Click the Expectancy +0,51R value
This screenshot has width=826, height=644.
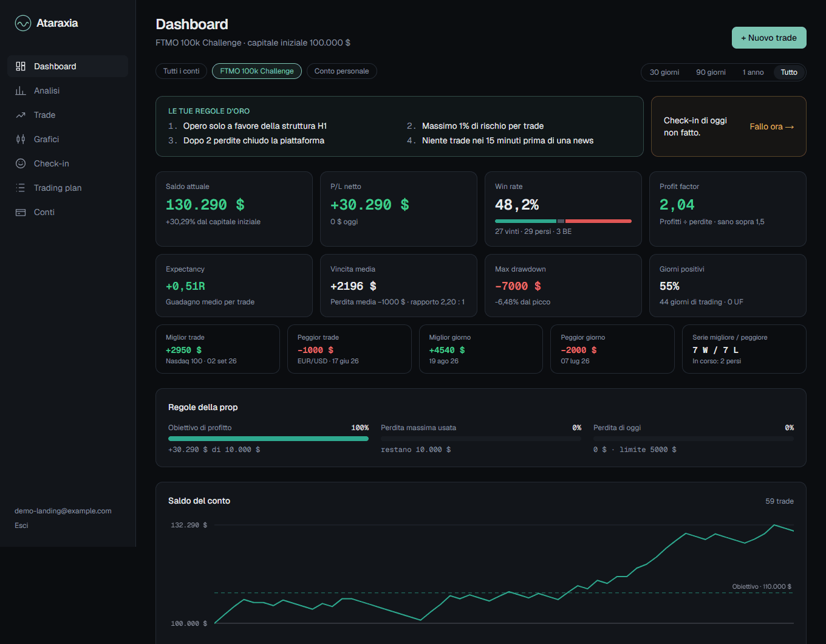point(185,286)
